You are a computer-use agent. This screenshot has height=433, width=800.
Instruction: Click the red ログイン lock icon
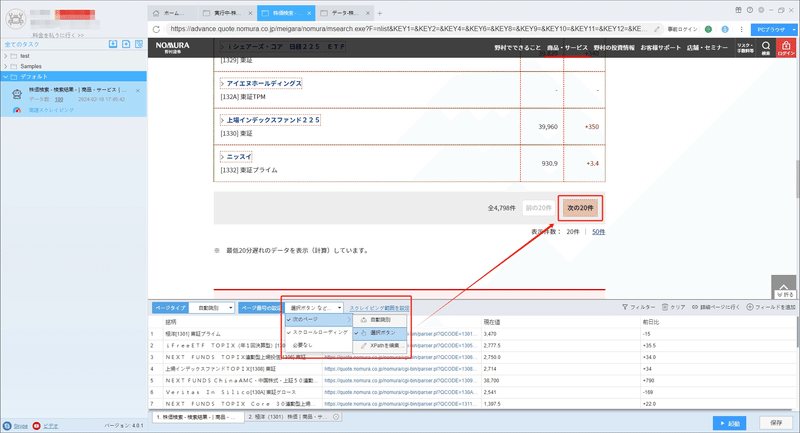point(786,48)
